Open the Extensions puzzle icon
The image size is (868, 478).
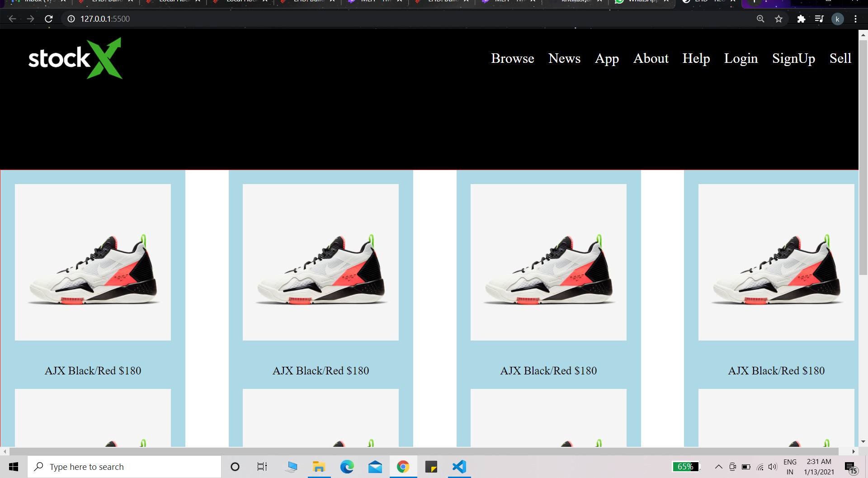point(801,19)
